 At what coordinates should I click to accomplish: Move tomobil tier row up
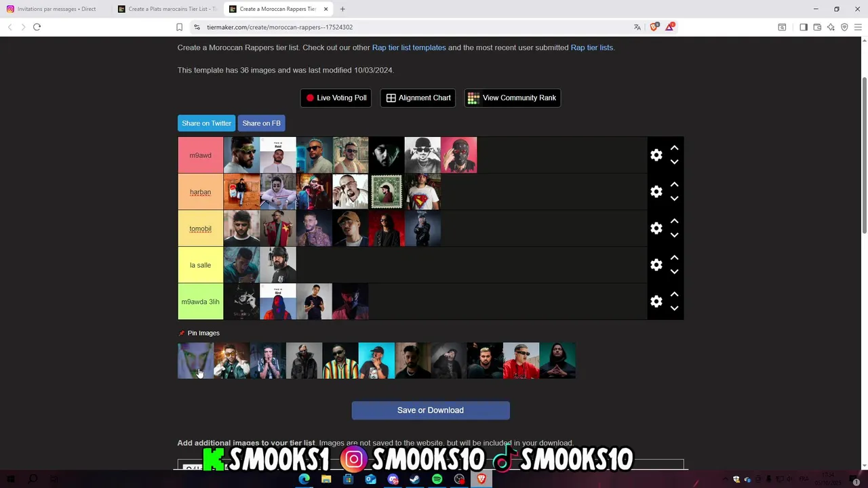coord(674,221)
